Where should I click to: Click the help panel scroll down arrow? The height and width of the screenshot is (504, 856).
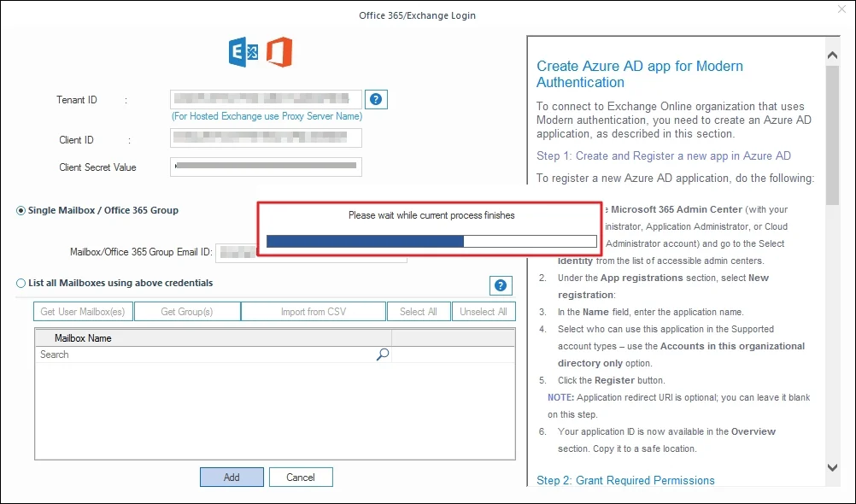click(833, 467)
